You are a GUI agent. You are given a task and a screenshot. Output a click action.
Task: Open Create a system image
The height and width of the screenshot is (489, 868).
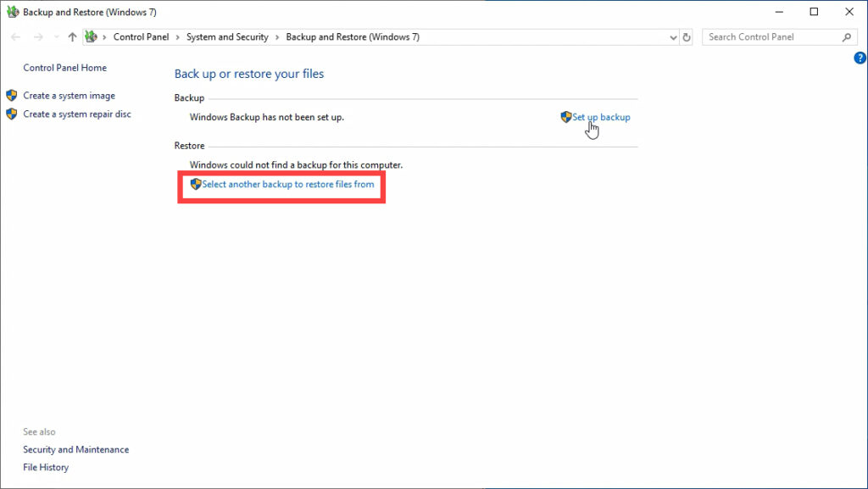tap(70, 96)
